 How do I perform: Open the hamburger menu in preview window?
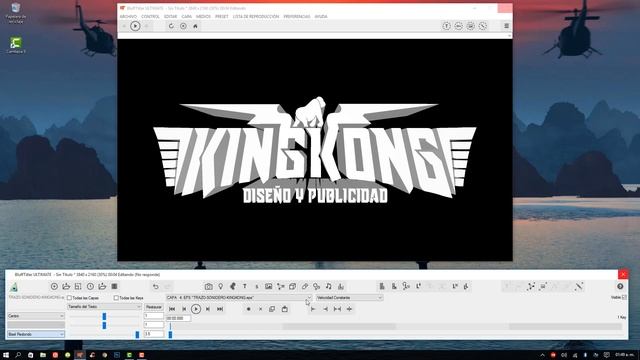(507, 26)
